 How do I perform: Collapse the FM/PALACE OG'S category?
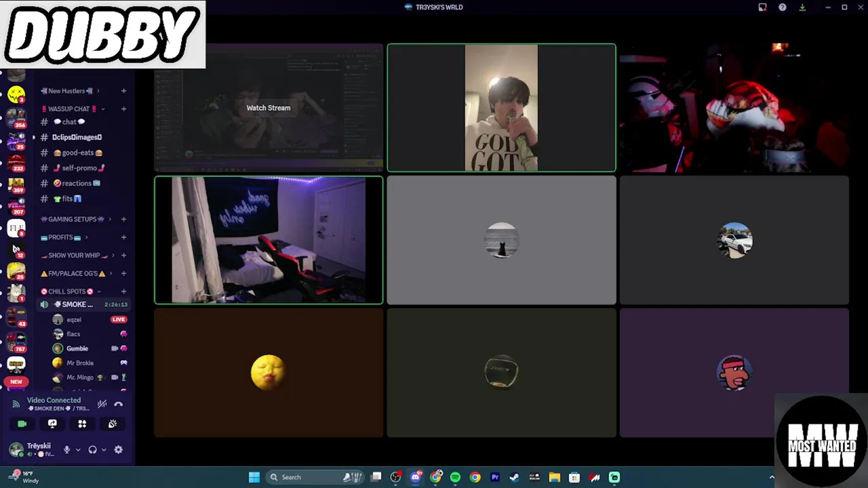[76, 273]
